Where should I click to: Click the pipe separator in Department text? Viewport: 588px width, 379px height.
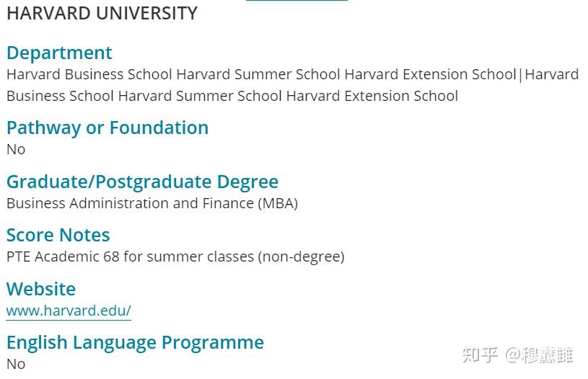(x=519, y=75)
